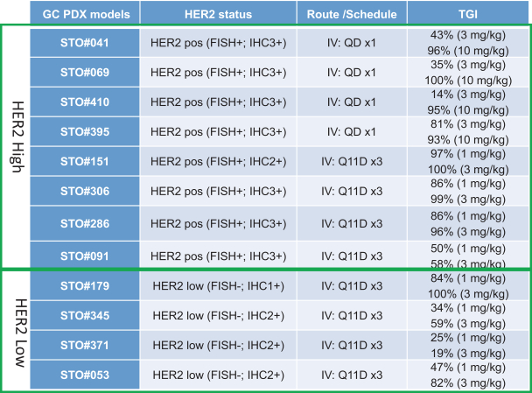Select the TGI column header
Viewport: 532px width, 393px height.
point(469,12)
